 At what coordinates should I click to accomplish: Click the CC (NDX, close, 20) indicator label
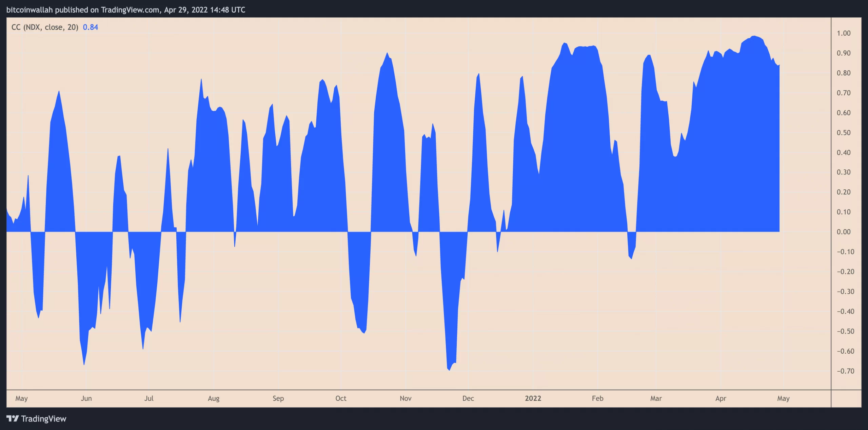coord(45,27)
